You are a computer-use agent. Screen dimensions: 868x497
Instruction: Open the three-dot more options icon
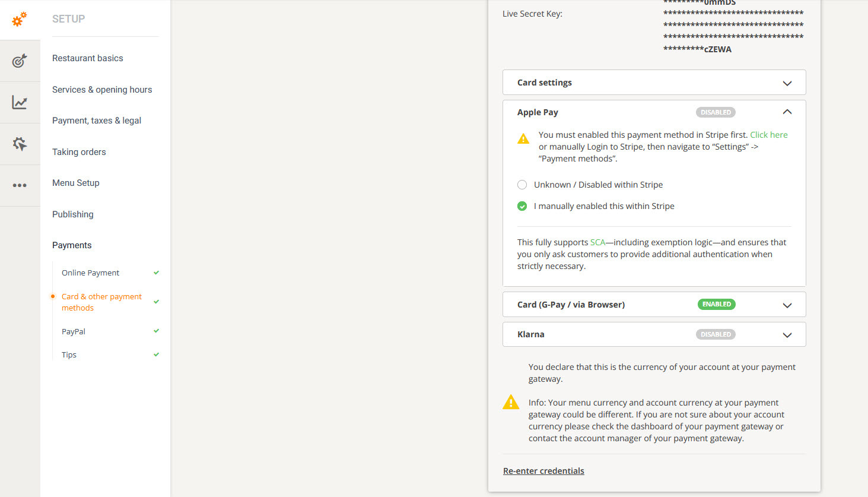click(20, 185)
